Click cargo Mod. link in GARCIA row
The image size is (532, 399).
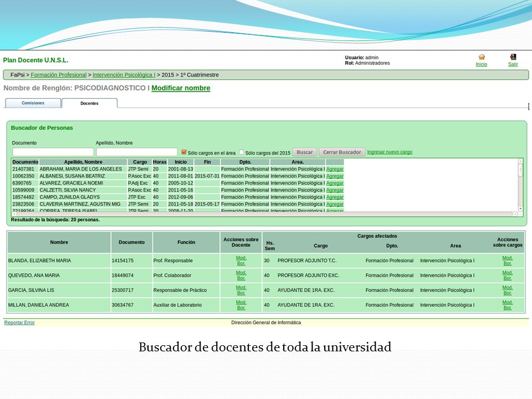click(x=507, y=288)
